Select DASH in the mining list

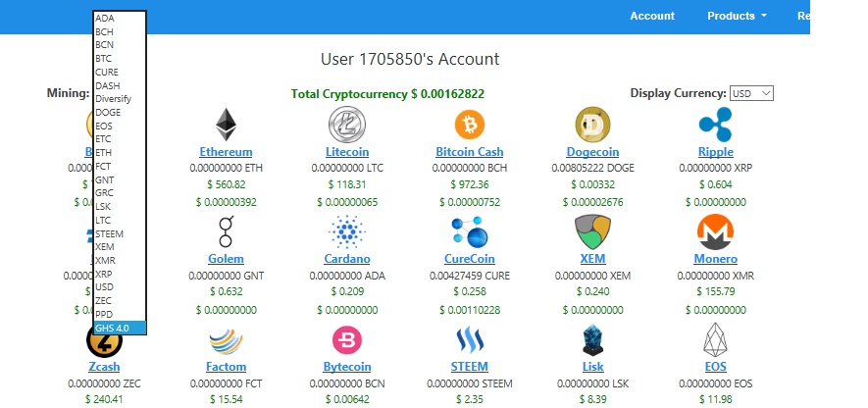[119, 85]
